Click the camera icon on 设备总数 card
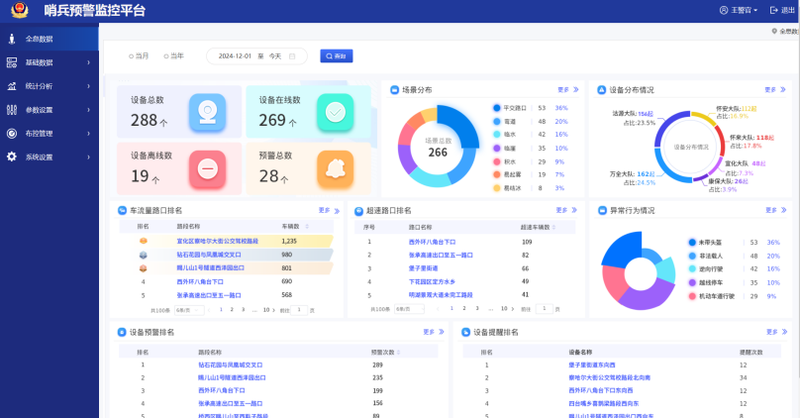 207,112
